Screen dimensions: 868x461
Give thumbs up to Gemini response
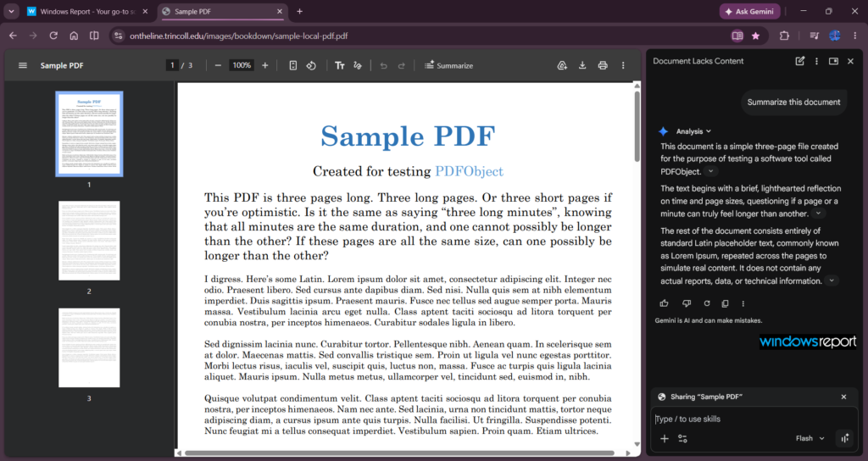[665, 303]
